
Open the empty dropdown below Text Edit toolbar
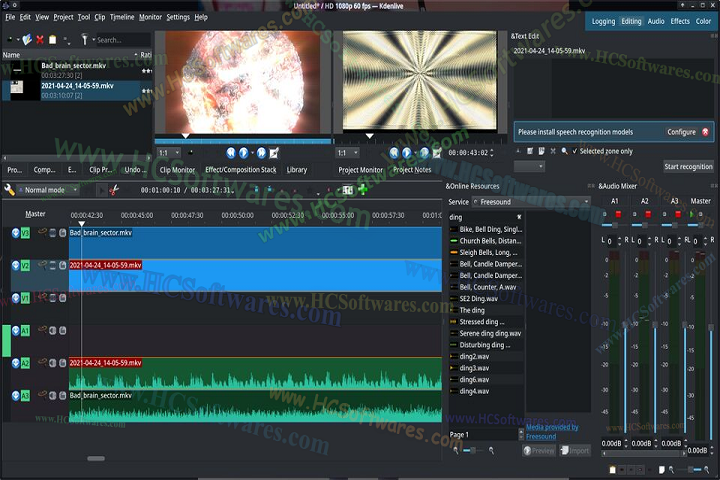point(529,166)
